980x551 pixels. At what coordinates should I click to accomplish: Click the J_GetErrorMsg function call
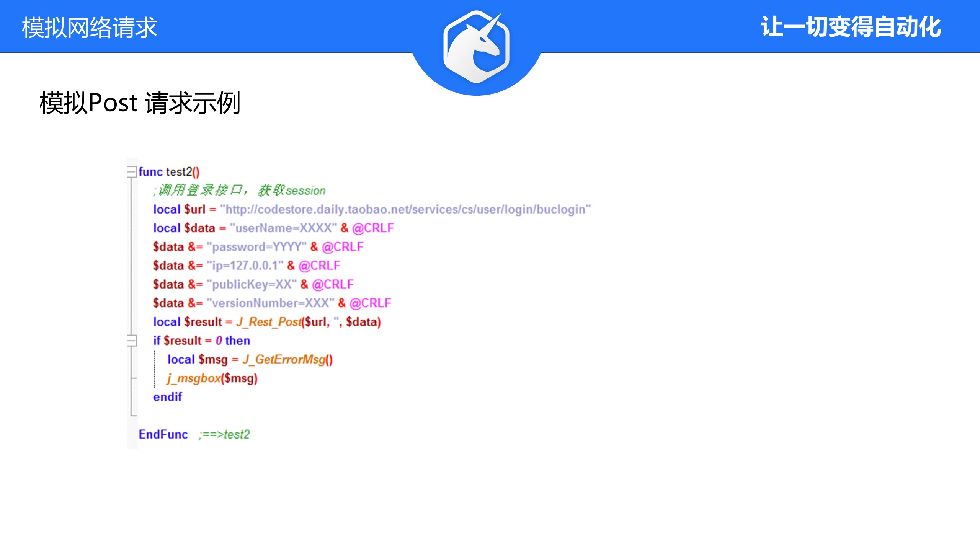[x=284, y=359]
